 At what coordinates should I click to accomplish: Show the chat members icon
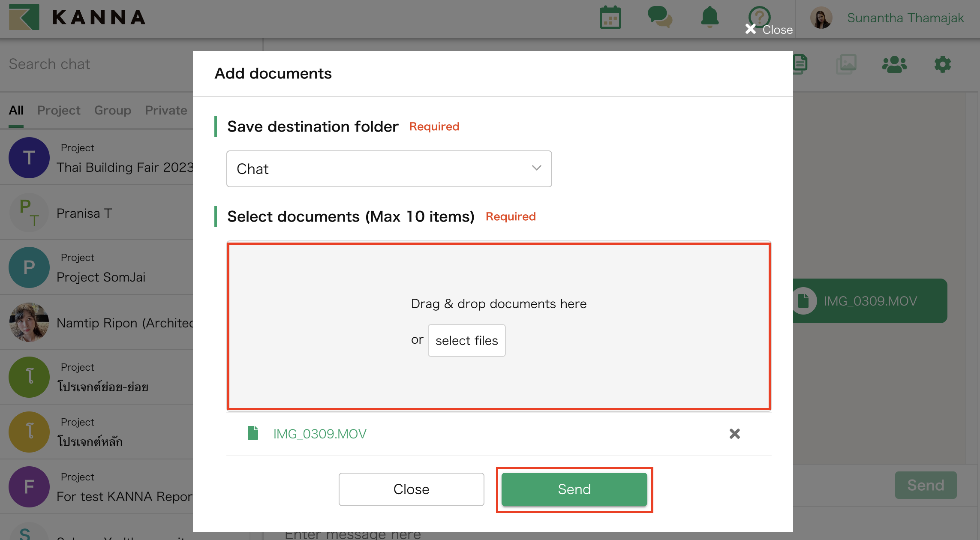tap(894, 63)
